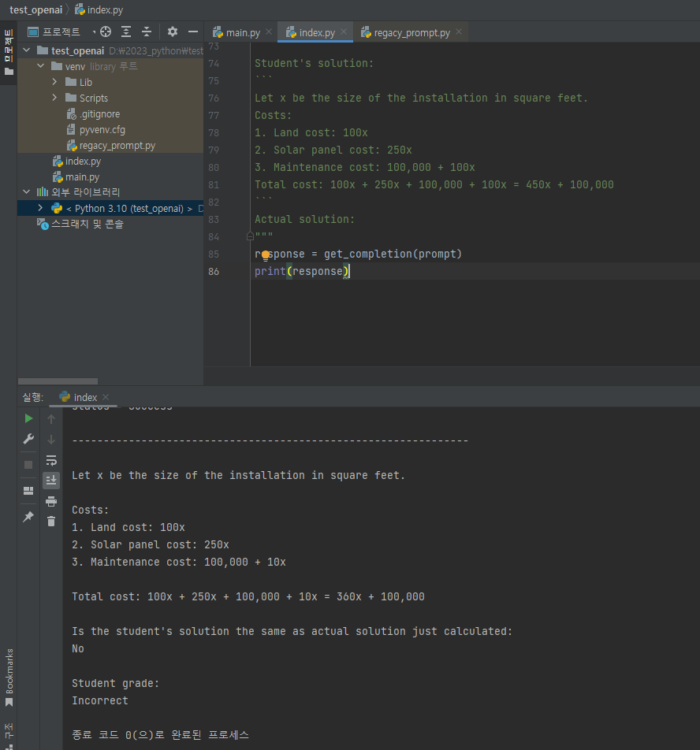Close the index run tab

106,398
